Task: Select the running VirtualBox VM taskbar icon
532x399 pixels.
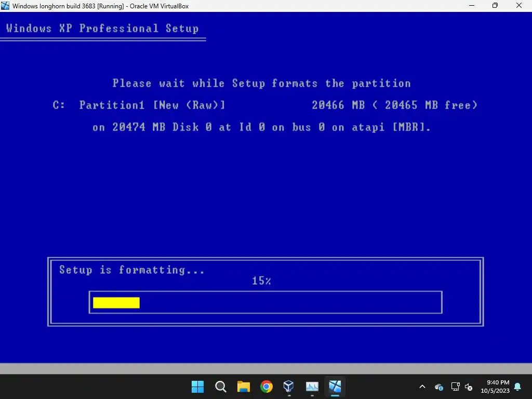Action: coord(335,387)
